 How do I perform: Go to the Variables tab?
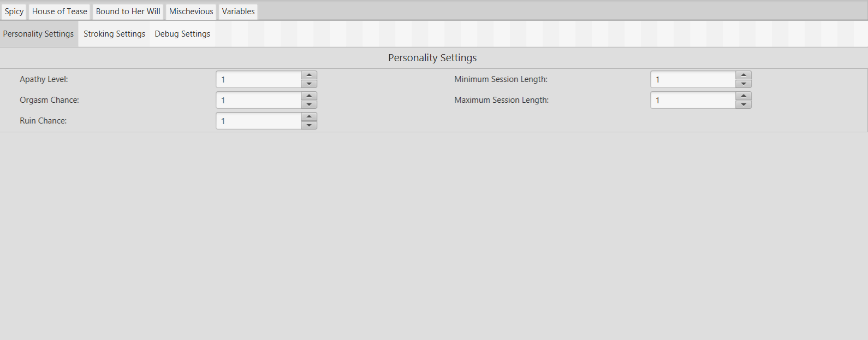[238, 11]
